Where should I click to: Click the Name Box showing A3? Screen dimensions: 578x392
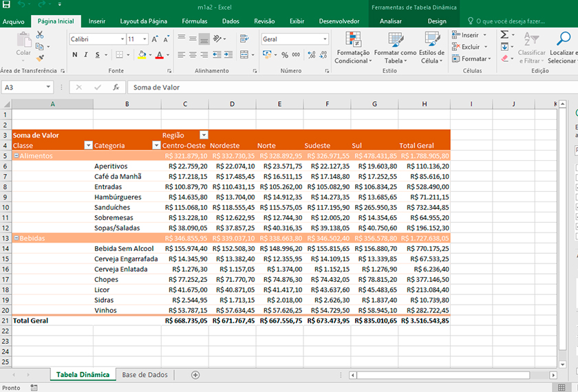[27, 87]
